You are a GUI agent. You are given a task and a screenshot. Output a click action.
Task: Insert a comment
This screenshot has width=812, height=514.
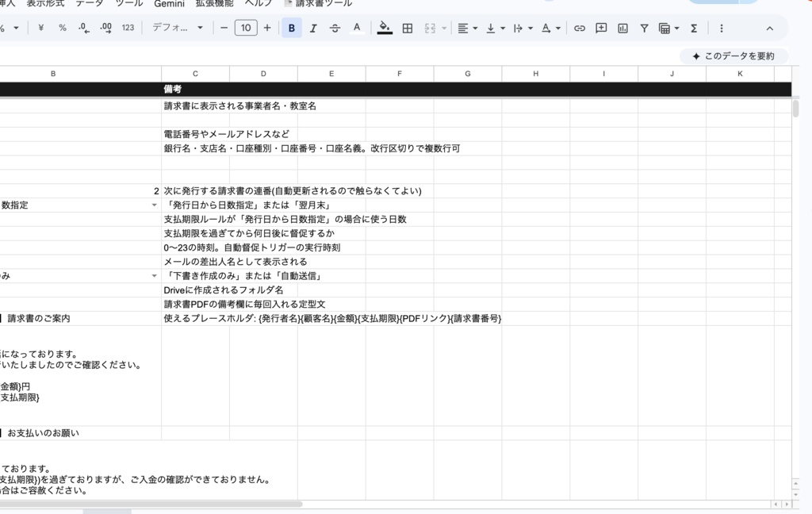pos(601,28)
